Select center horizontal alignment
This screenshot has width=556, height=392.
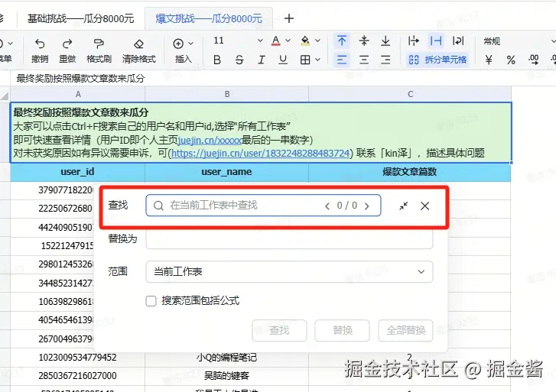click(364, 60)
